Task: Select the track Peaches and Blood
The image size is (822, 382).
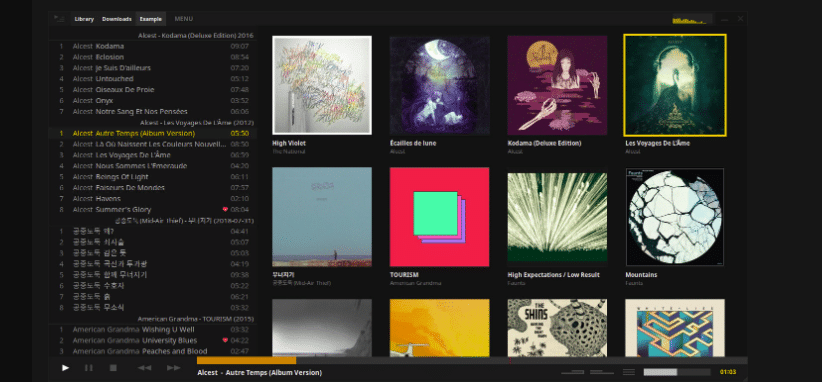Action: (x=152, y=351)
